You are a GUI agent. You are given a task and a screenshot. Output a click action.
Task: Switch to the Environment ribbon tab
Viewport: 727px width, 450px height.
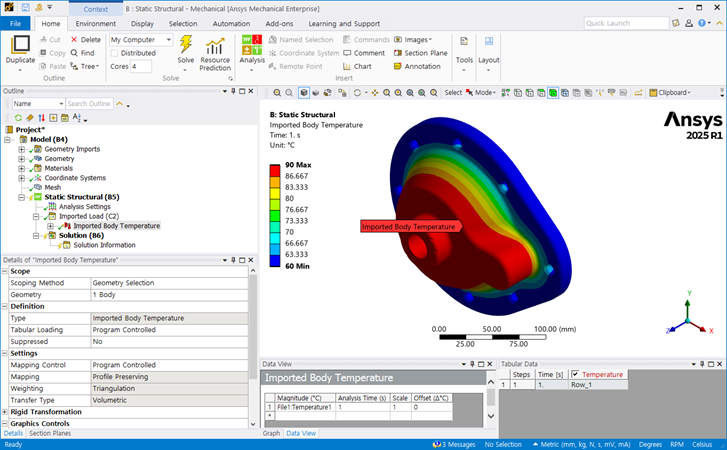tap(96, 24)
